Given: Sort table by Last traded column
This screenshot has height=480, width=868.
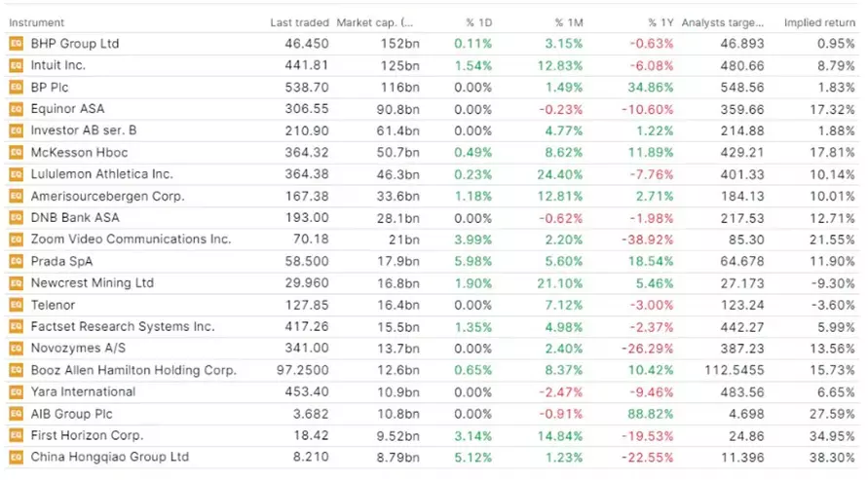Looking at the screenshot, I should pos(299,22).
